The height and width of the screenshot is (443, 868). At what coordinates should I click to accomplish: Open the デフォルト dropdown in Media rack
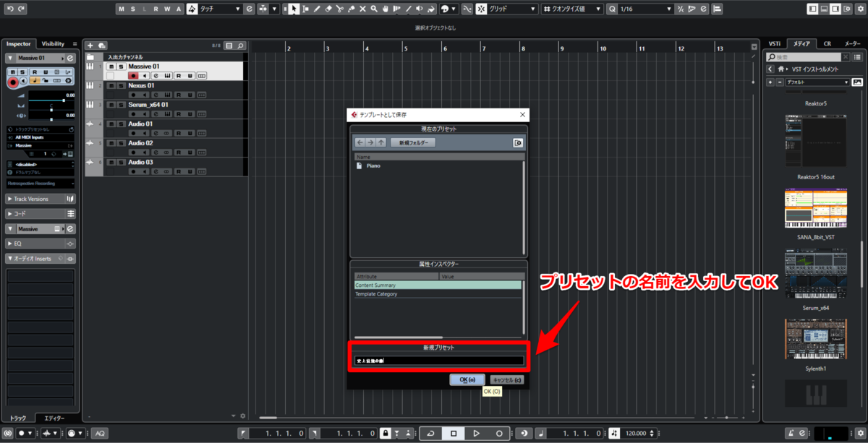(x=817, y=82)
